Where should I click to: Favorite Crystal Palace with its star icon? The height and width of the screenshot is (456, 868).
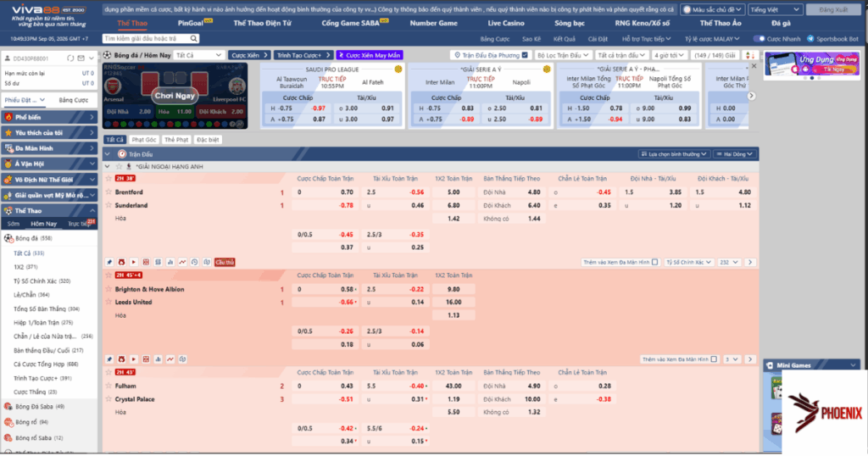tap(109, 399)
